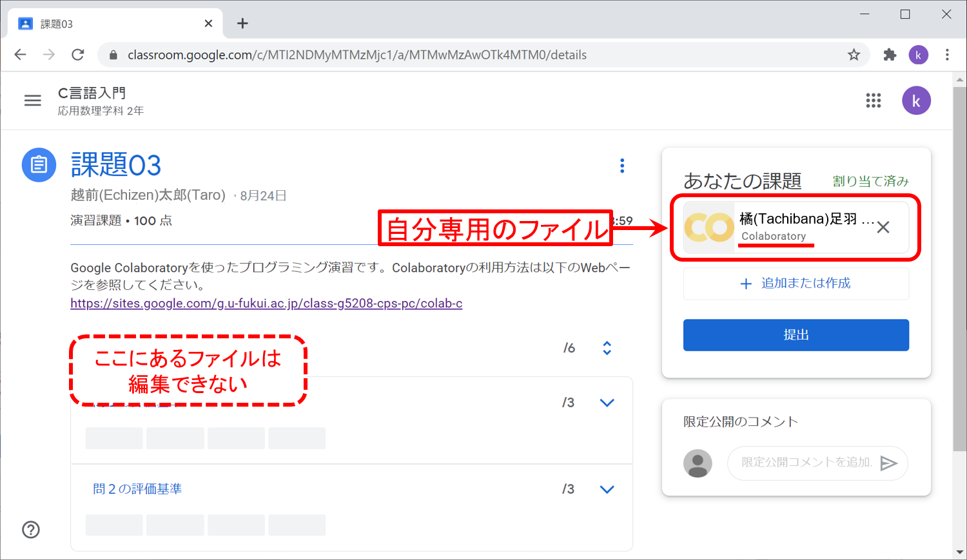Open C言語入門 class title
Screen dimensions: 967x560
coord(92,93)
